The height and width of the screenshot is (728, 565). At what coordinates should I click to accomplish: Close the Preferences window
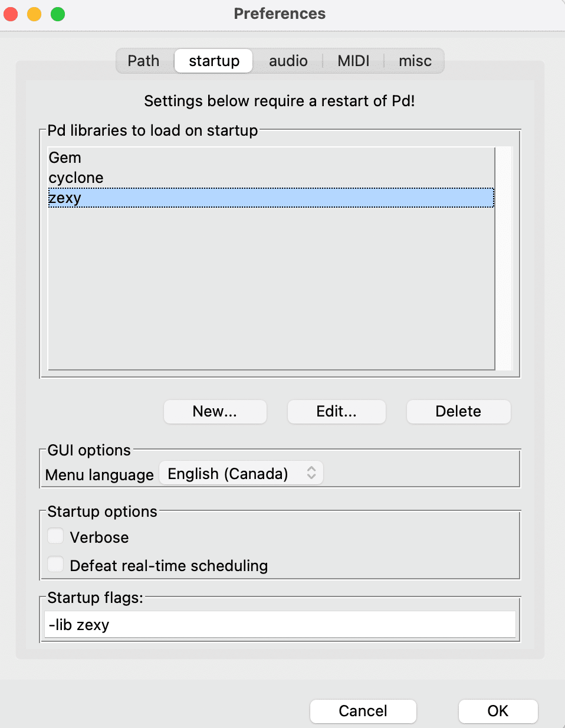tap(11, 14)
